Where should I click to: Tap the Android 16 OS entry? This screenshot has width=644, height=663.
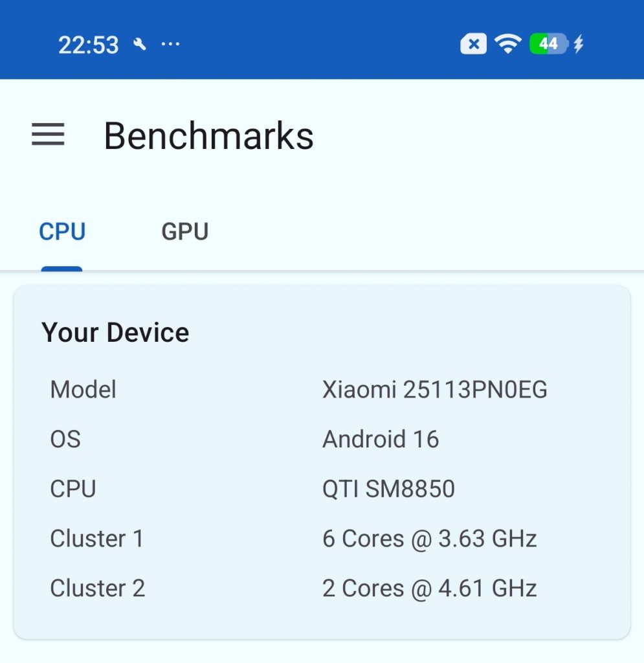click(381, 439)
